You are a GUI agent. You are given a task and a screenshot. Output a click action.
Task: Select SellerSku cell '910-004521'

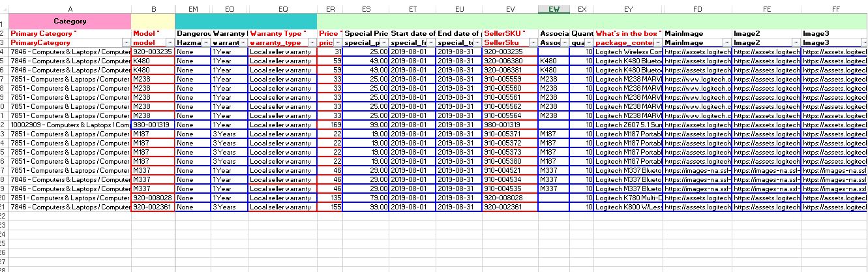pyautogui.click(x=511, y=170)
